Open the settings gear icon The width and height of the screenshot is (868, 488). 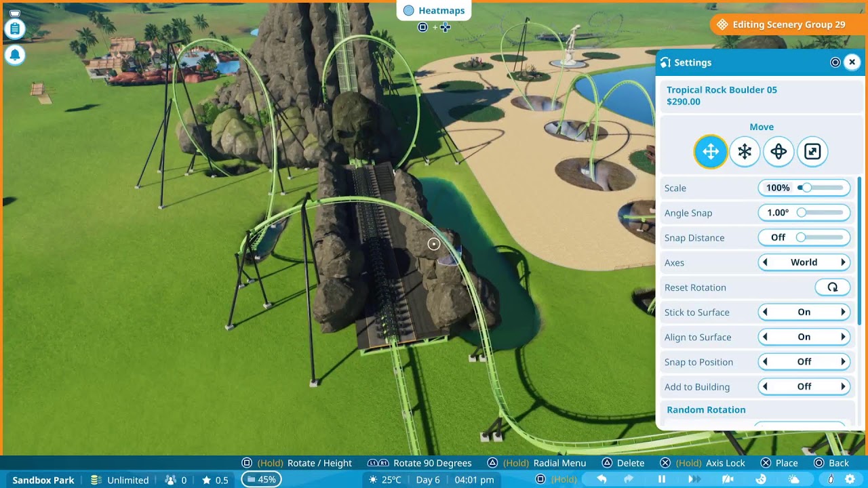[x=850, y=479]
